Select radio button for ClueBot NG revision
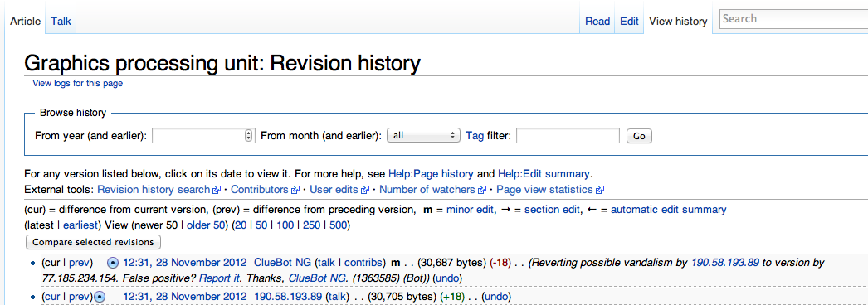This screenshot has height=305, width=868. (113, 263)
